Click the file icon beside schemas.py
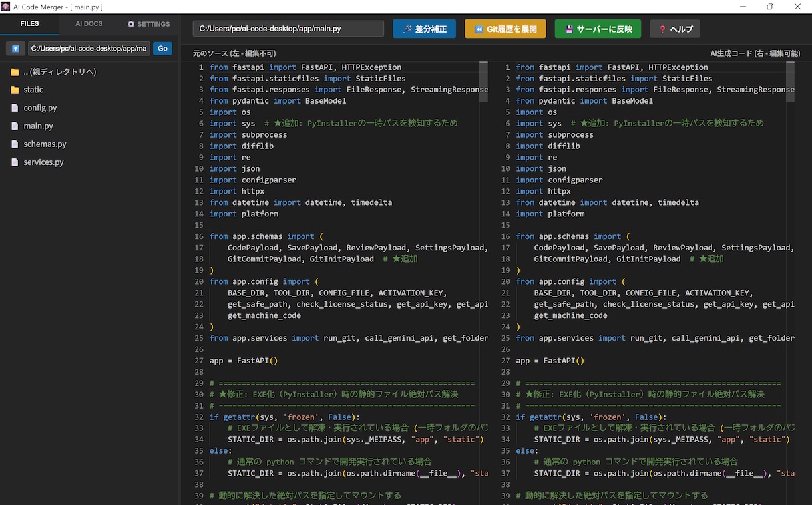This screenshot has width=812, height=505. (15, 144)
